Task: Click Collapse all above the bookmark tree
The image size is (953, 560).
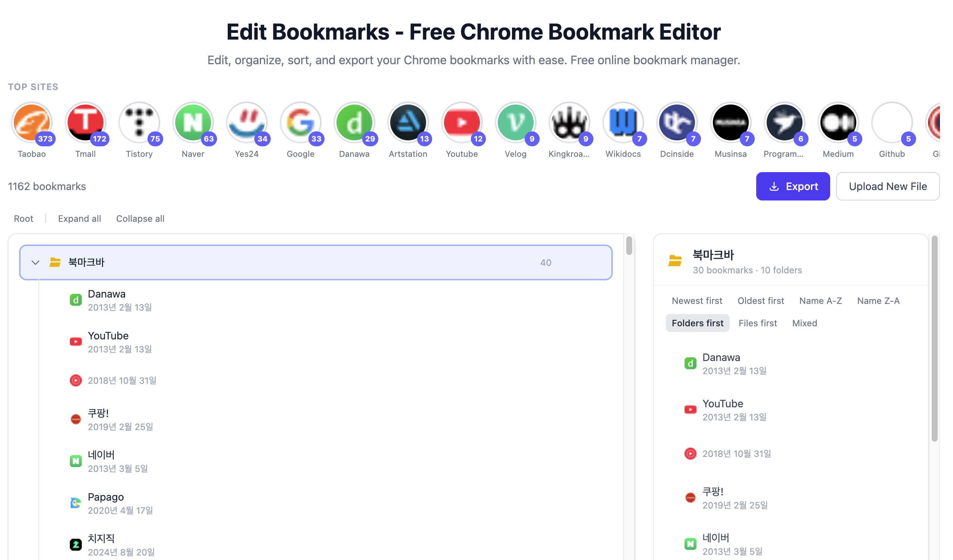Action: click(x=140, y=218)
